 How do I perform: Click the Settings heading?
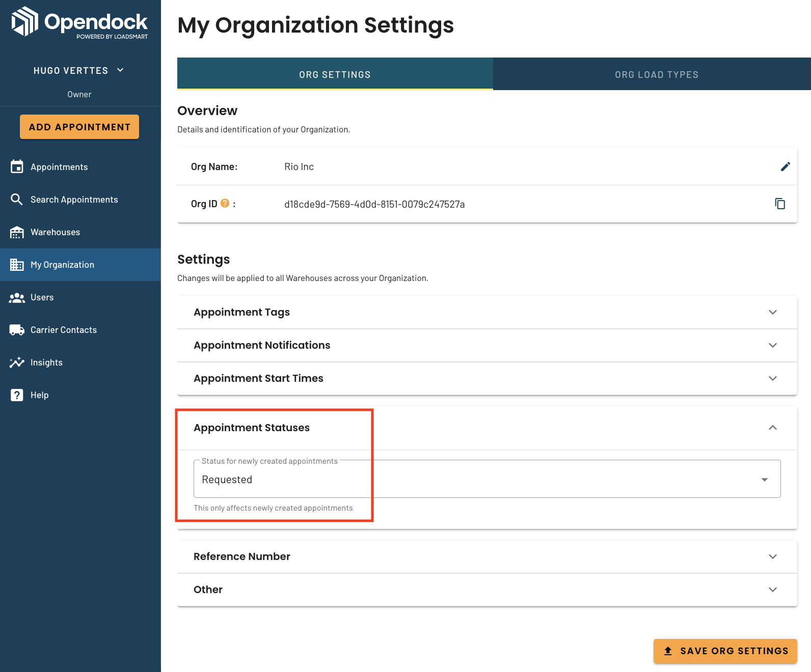point(204,259)
